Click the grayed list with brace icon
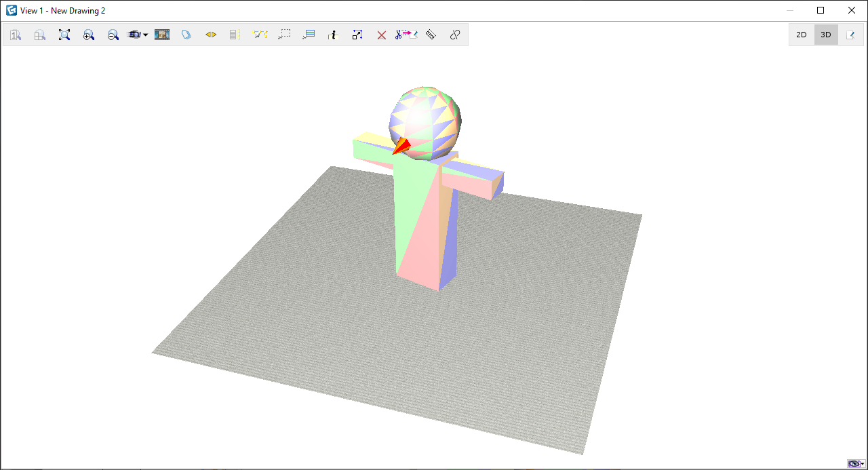 point(235,35)
